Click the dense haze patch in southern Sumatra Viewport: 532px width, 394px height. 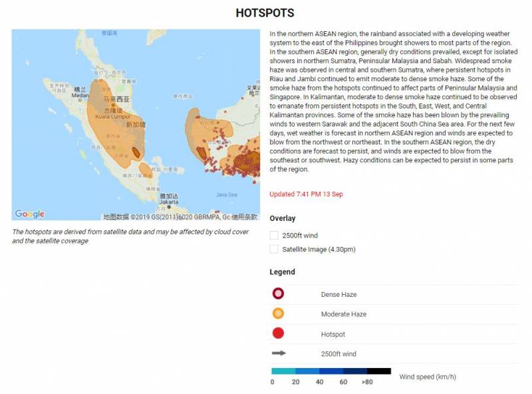(x=136, y=152)
